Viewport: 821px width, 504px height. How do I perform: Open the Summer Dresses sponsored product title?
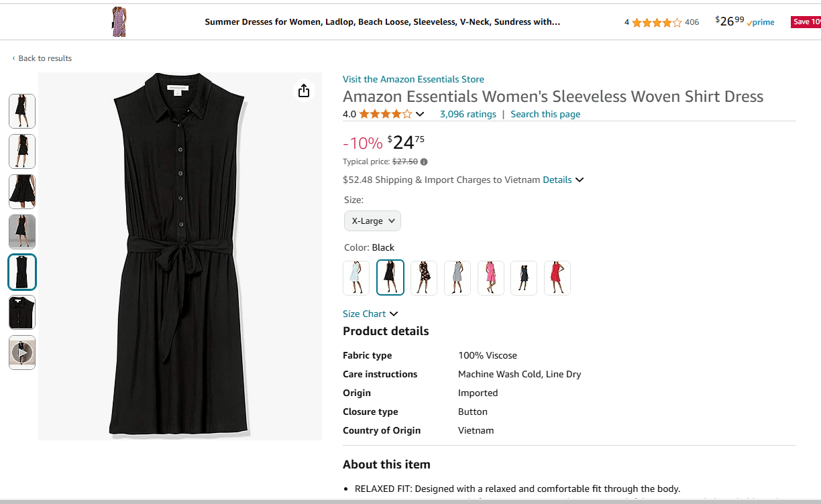pos(382,22)
